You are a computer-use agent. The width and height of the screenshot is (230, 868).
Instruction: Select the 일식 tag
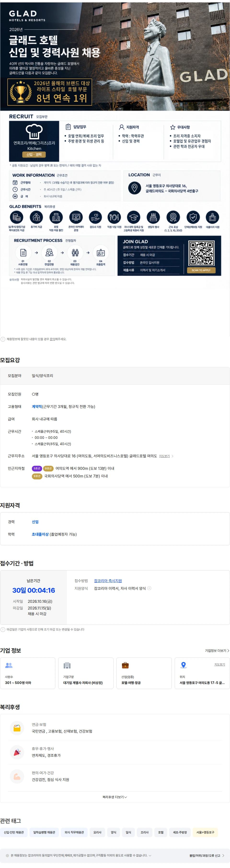coord(128,832)
